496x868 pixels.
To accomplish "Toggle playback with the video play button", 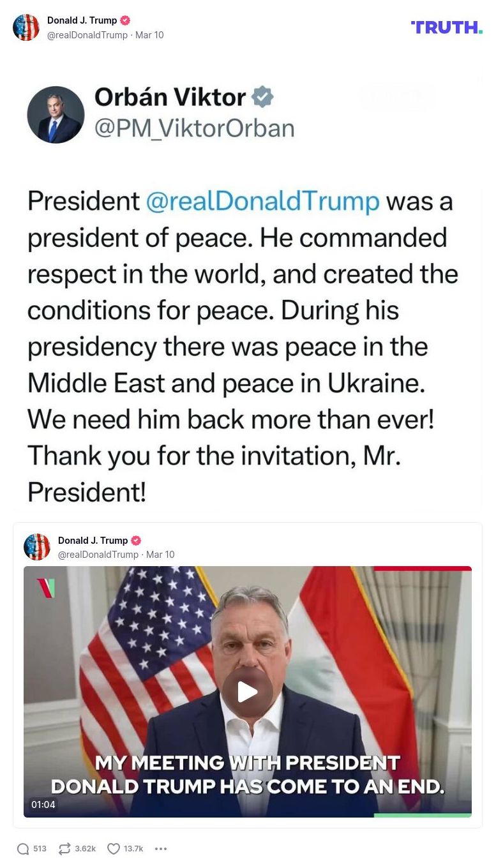I will pos(248,691).
